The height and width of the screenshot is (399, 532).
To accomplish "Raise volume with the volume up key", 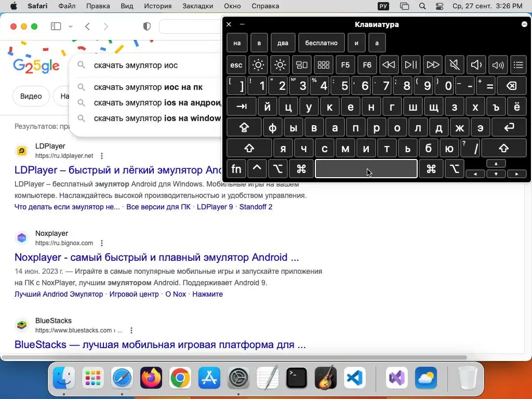I will click(x=498, y=65).
